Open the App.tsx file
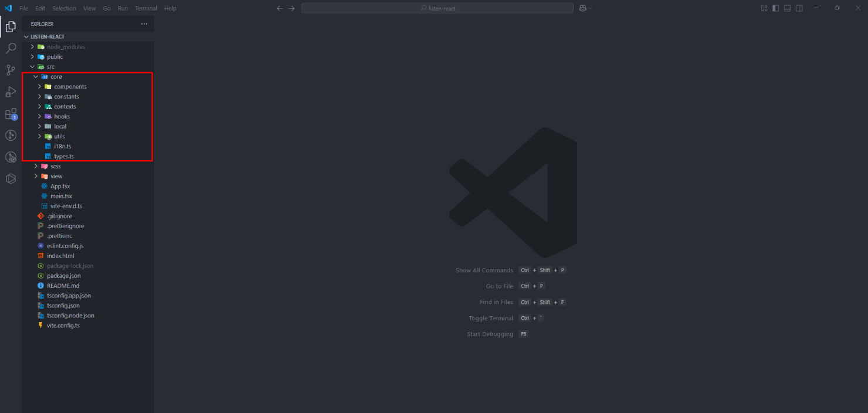This screenshot has width=868, height=413. [60, 186]
